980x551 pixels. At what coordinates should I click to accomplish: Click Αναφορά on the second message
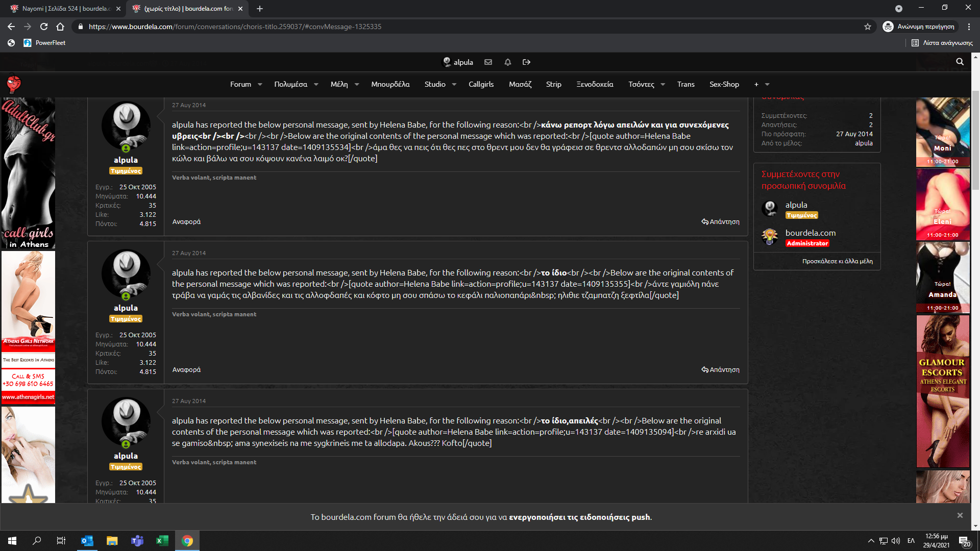coord(186,369)
